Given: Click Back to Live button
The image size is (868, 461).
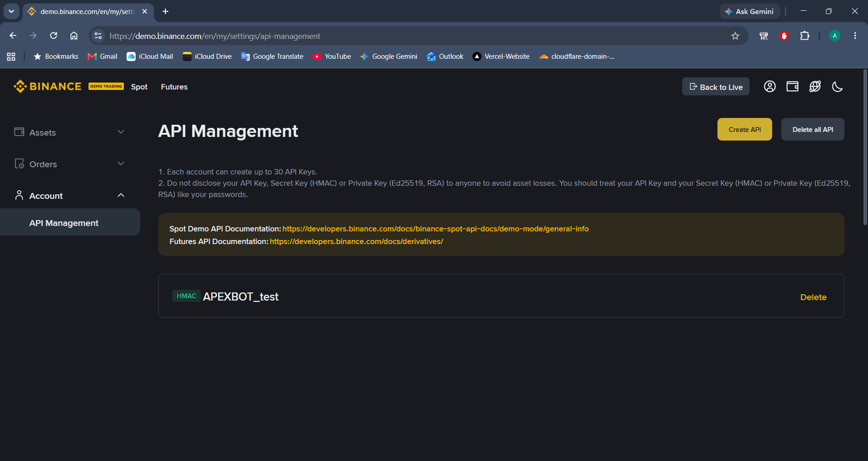Looking at the screenshot, I should 716,87.
